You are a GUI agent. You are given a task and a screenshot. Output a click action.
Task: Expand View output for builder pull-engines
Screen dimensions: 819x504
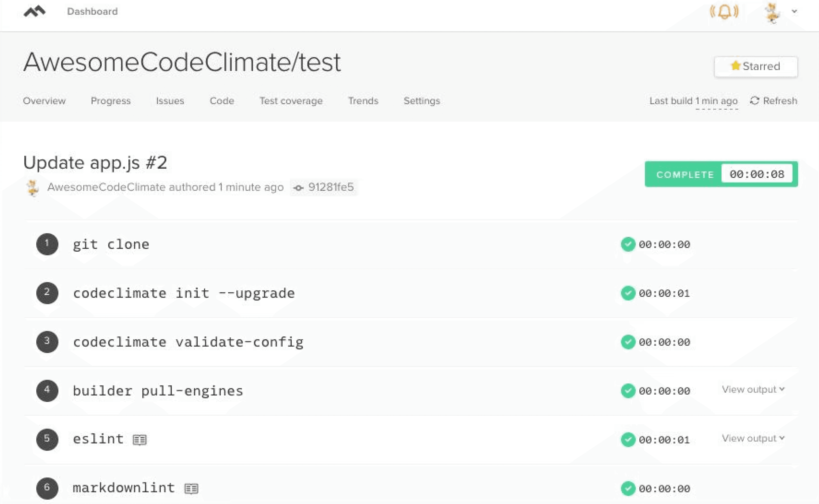coord(753,389)
